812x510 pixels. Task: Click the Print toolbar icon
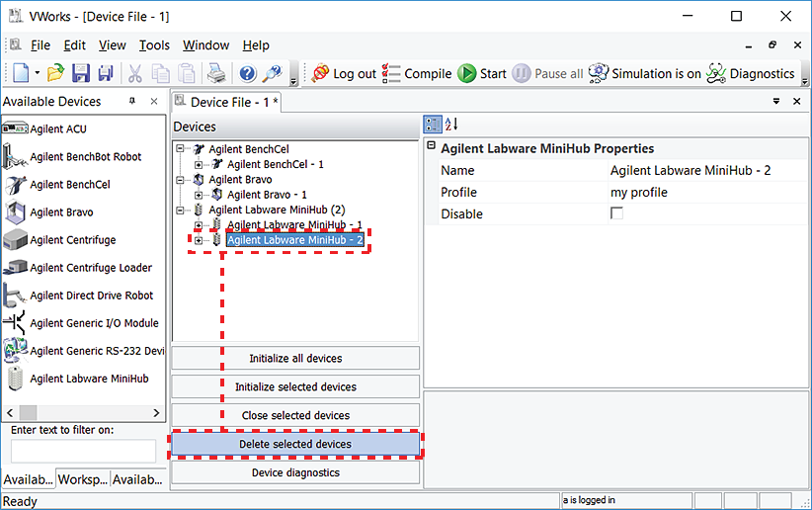click(x=214, y=74)
